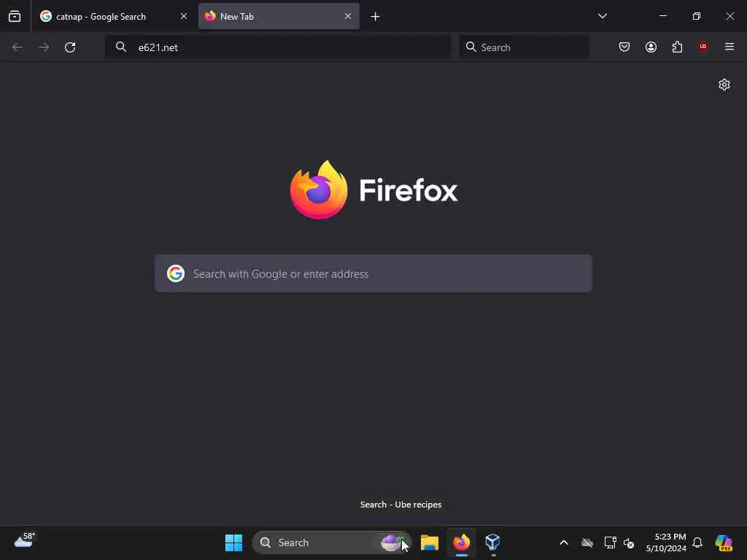Open the clock showing 5:23 PM
The image size is (747, 560).
pyautogui.click(x=665, y=542)
